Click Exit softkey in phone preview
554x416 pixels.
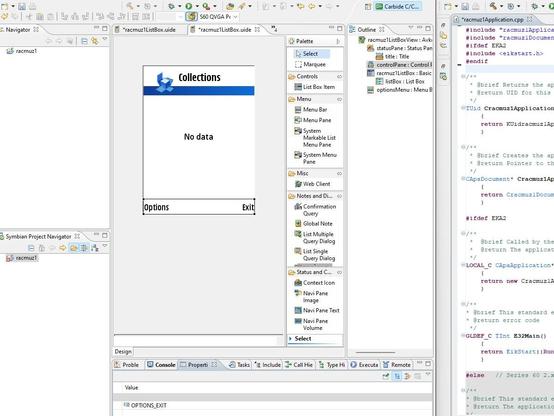point(248,207)
